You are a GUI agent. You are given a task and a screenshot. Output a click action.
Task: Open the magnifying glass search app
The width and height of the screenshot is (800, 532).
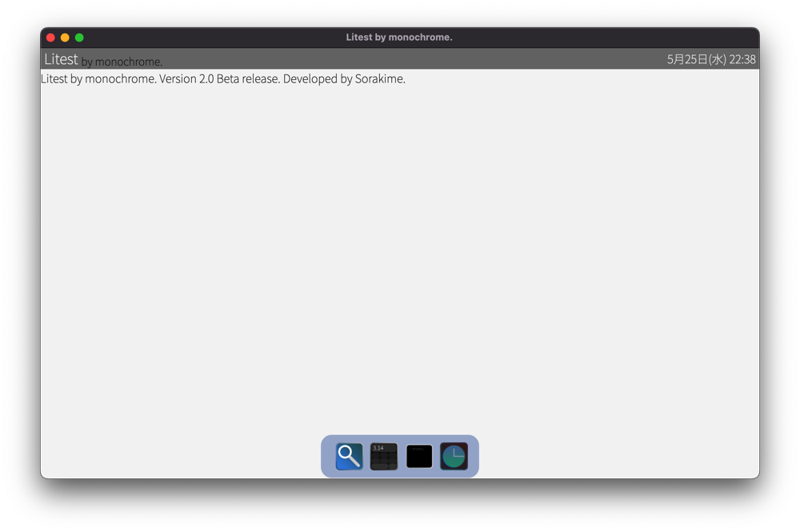[x=349, y=456]
